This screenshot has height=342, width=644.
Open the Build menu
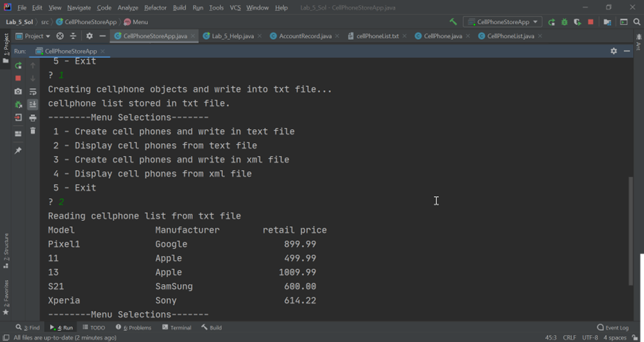[179, 8]
